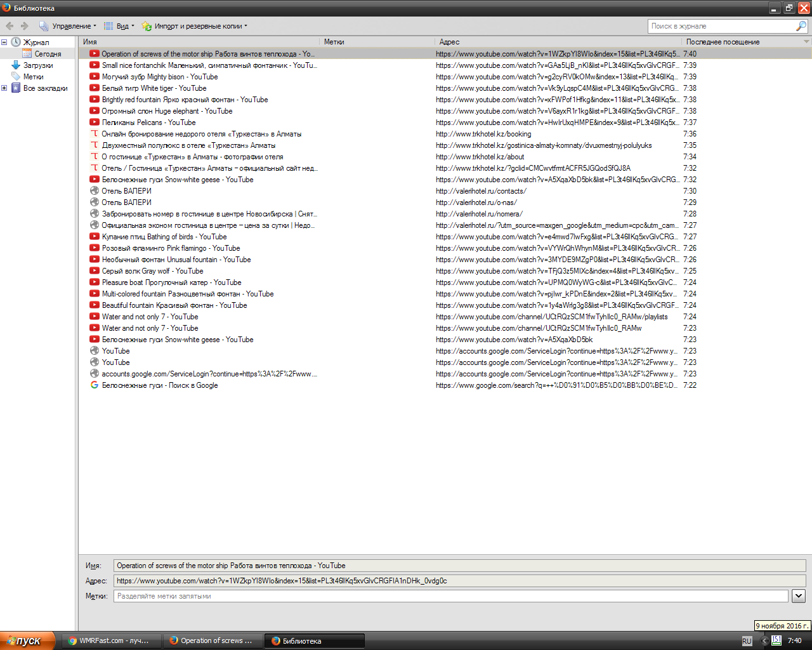
Task: Click YouTube icon of Bathing of birds row
Action: 95,237
